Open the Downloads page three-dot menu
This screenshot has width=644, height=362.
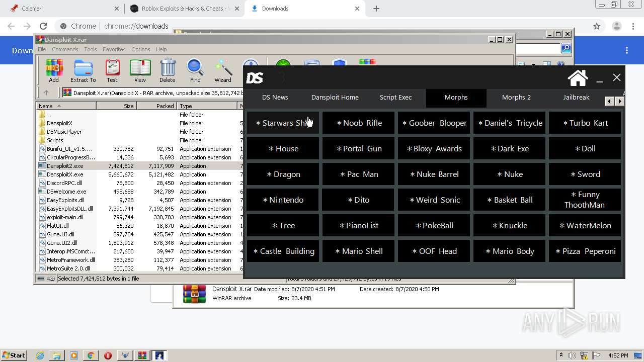tap(627, 50)
